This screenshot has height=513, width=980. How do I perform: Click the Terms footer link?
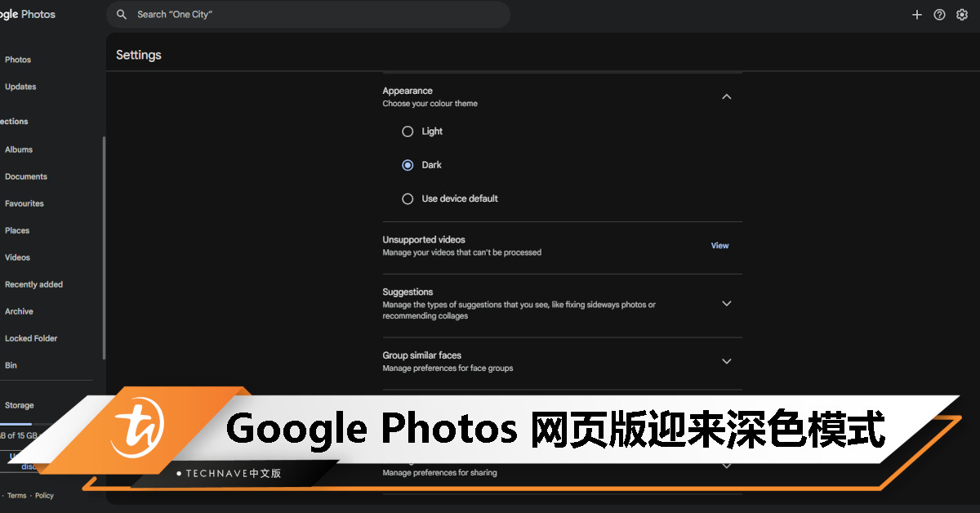[17, 496]
